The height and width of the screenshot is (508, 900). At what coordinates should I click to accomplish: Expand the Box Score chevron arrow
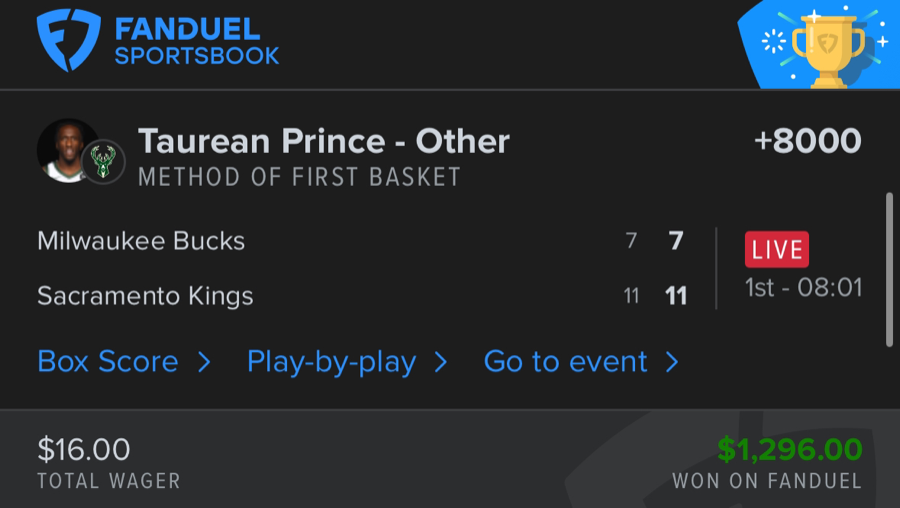click(204, 362)
